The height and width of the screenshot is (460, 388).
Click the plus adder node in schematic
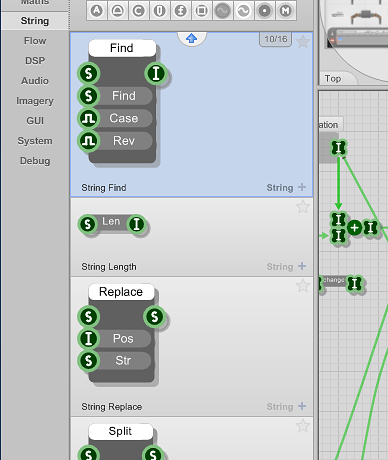pos(354,228)
